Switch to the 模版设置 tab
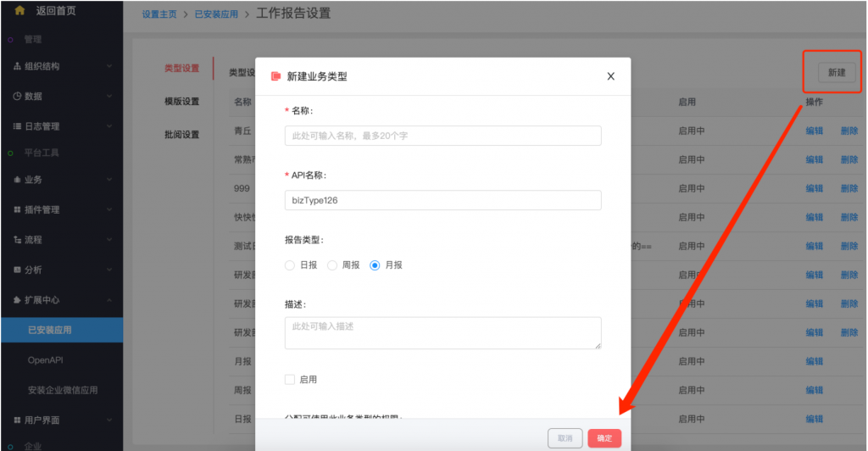The height and width of the screenshot is (451, 868). 181,102
